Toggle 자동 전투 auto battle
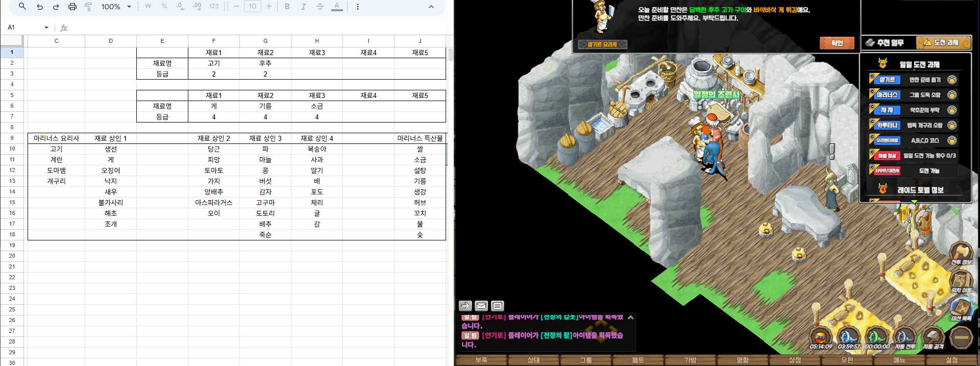This screenshot has width=980, height=366. click(904, 337)
